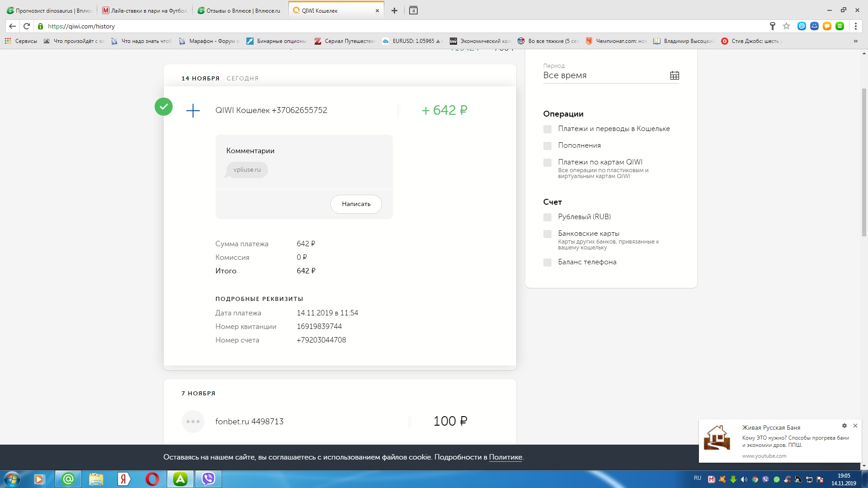Screen dimensions: 868x488
Task: Show more bookmarks with the chevron
Action: [855, 41]
